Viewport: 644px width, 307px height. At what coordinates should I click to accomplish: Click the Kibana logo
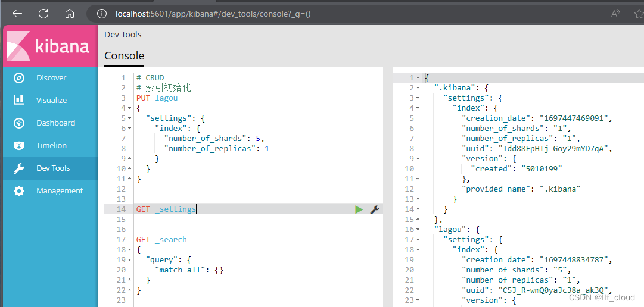click(x=51, y=46)
